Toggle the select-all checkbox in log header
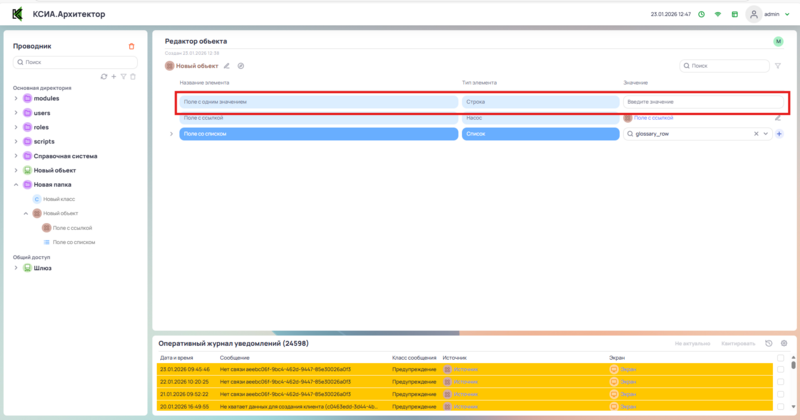Screen dimensions: 800x420 pos(781,358)
